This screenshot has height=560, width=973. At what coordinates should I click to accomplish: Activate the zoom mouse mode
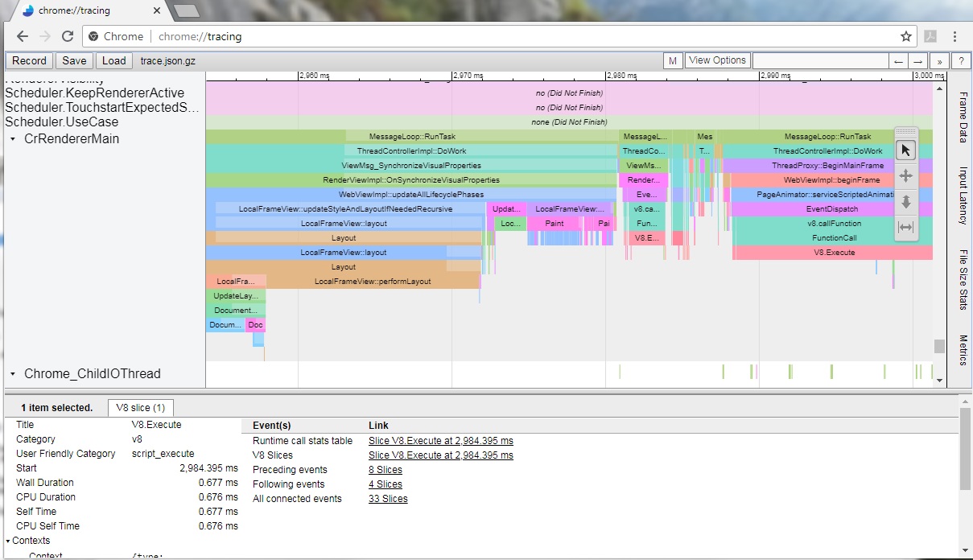pyautogui.click(x=906, y=202)
